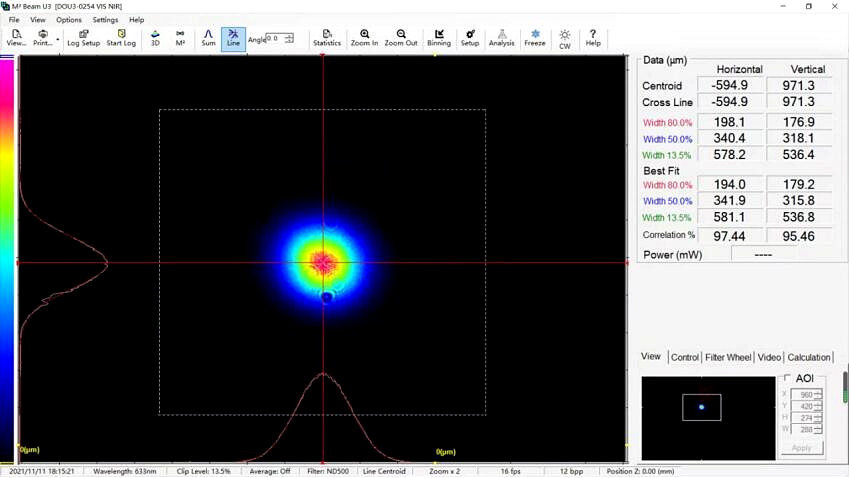Click the Angle input field
Screen dimensions: 849x478
point(275,39)
